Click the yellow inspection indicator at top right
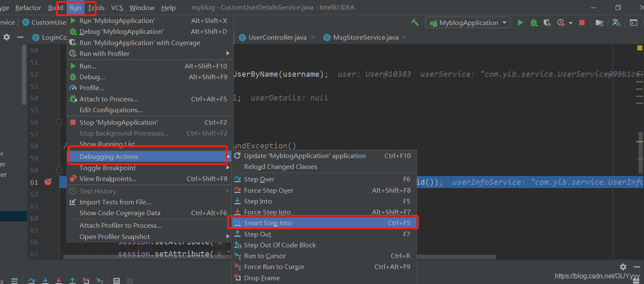This screenshot has width=644, height=284. 640,48
